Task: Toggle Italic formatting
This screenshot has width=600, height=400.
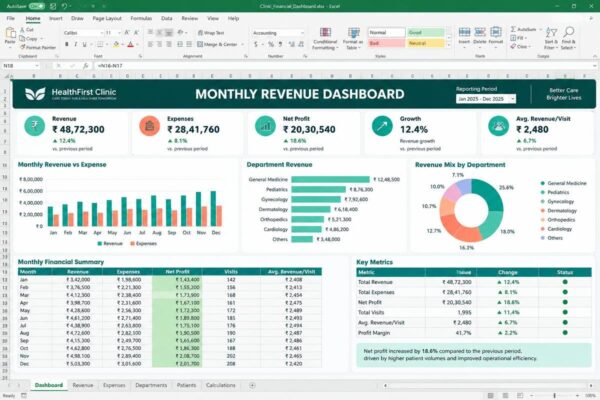Action: click(76, 44)
